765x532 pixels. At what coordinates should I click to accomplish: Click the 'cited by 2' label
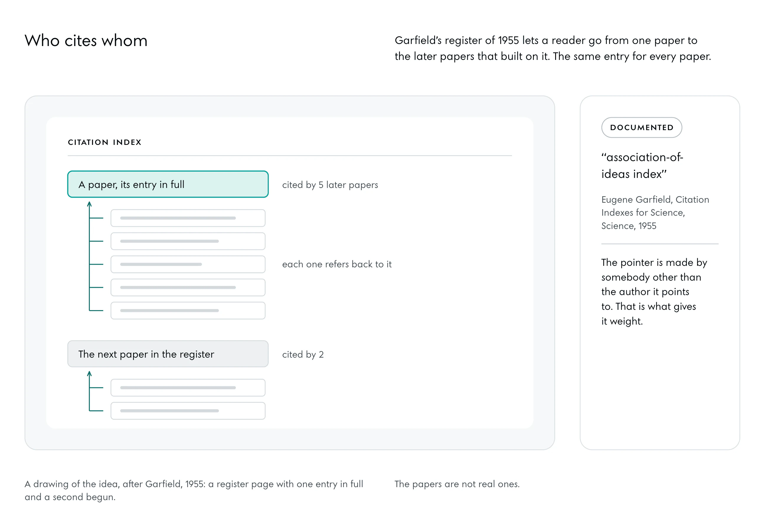click(303, 354)
